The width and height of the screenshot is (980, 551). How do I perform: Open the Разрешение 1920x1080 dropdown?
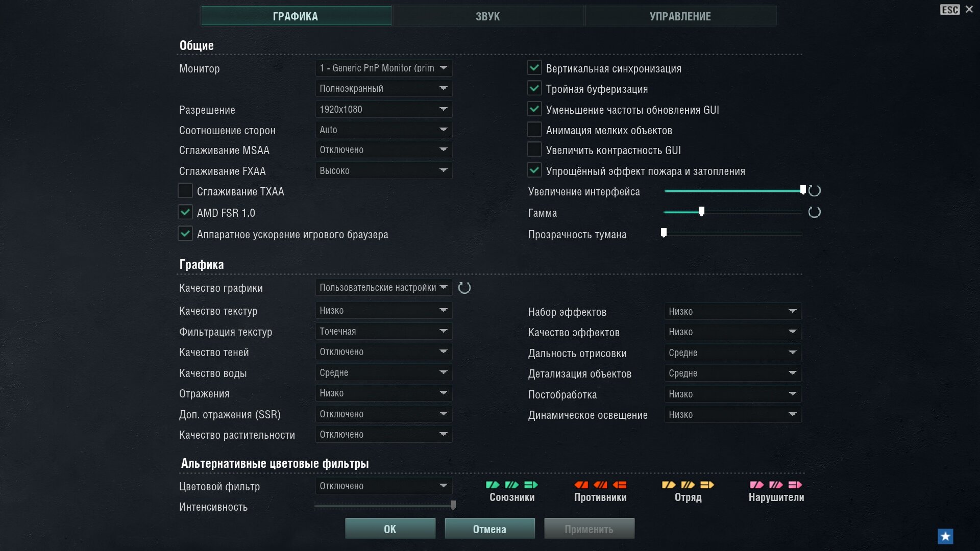click(384, 109)
